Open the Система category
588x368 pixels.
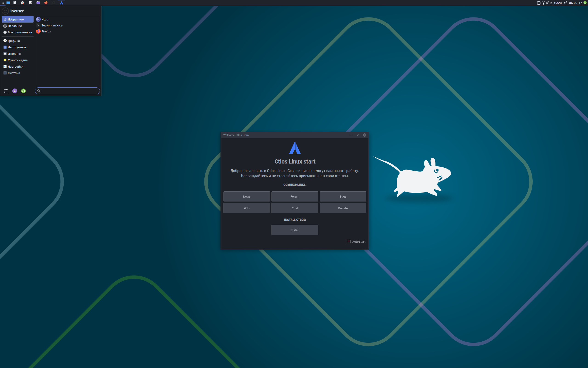coord(17,73)
